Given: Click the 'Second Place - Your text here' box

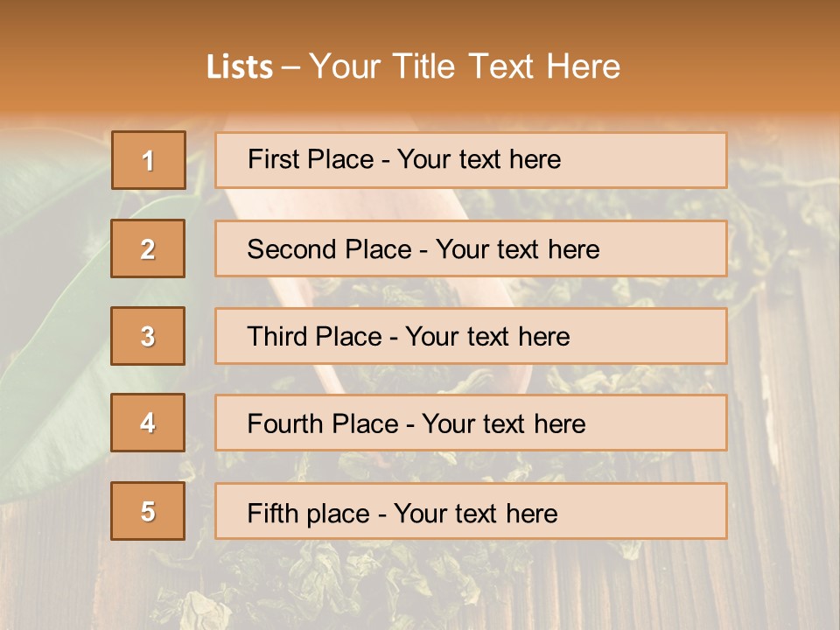Looking at the screenshot, I should pos(471,248).
